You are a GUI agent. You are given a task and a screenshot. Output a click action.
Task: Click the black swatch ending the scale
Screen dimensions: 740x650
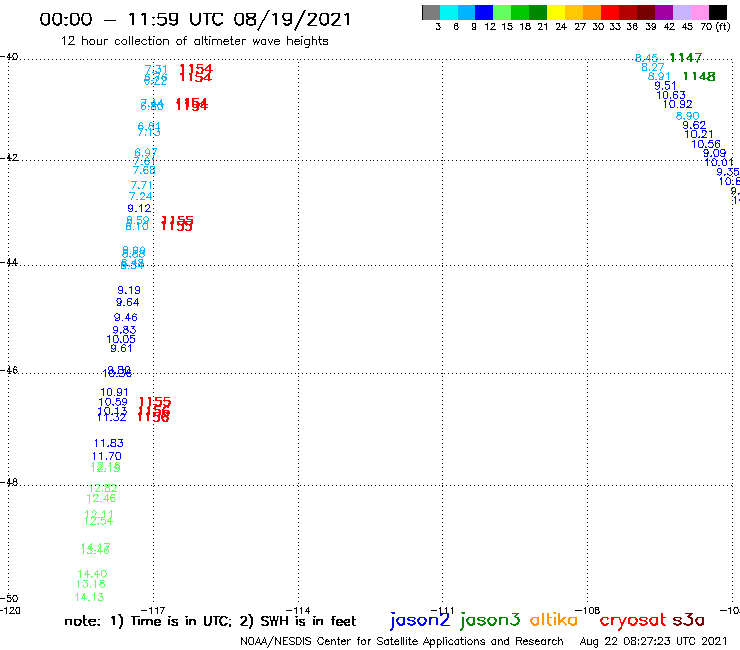pos(718,12)
